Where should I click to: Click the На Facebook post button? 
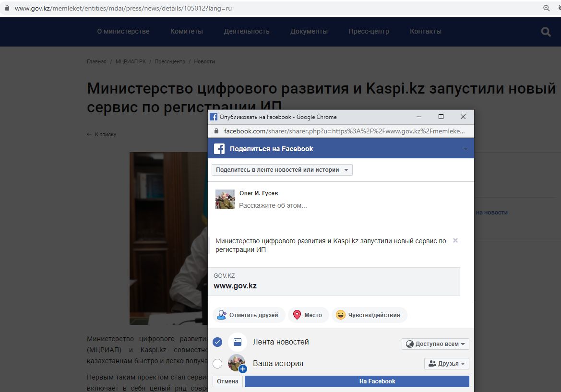(357, 381)
